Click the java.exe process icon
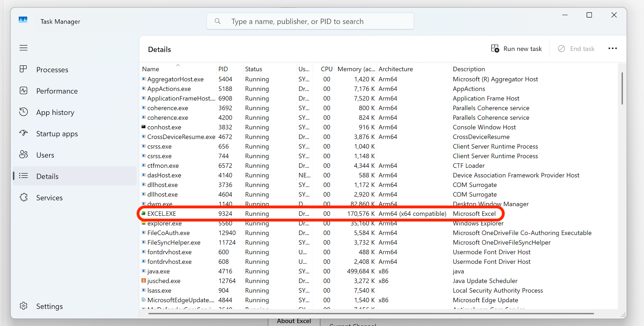 pyautogui.click(x=144, y=271)
